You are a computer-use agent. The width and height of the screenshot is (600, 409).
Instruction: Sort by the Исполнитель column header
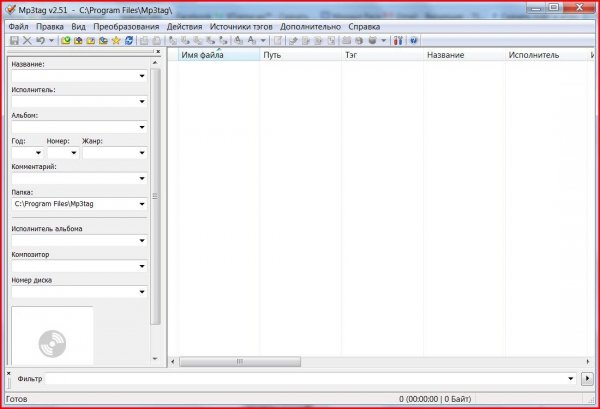tap(546, 55)
